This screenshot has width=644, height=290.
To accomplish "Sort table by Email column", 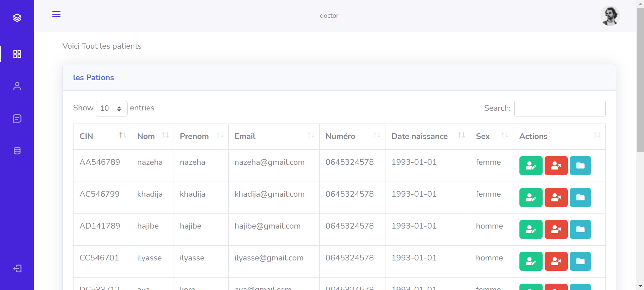I will [x=274, y=136].
